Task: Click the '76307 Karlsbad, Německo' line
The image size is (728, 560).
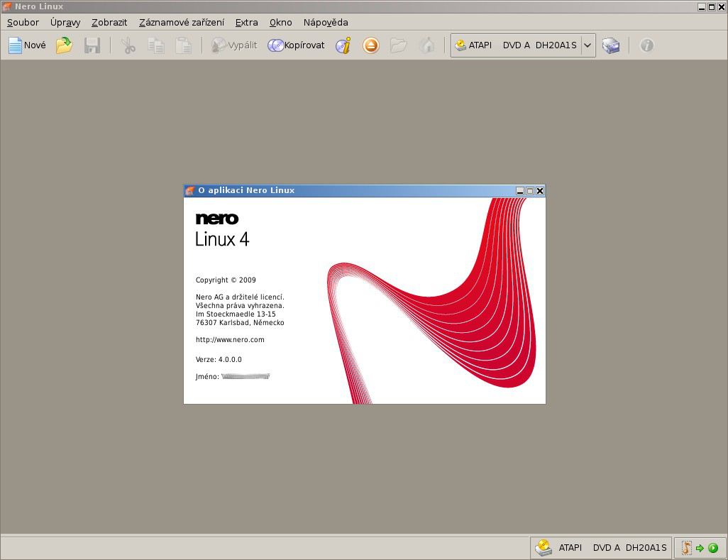Action: point(240,323)
